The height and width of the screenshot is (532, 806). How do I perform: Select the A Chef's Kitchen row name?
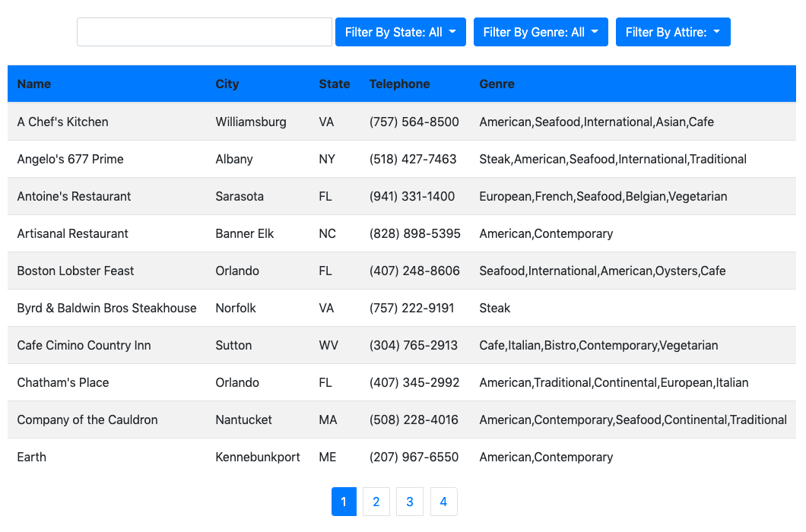[62, 122]
